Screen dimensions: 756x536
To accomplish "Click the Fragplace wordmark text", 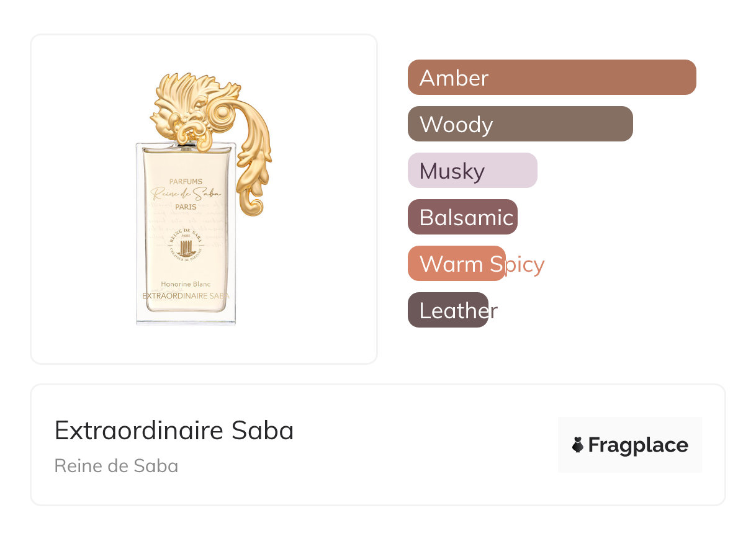I will pyautogui.click(x=638, y=445).
